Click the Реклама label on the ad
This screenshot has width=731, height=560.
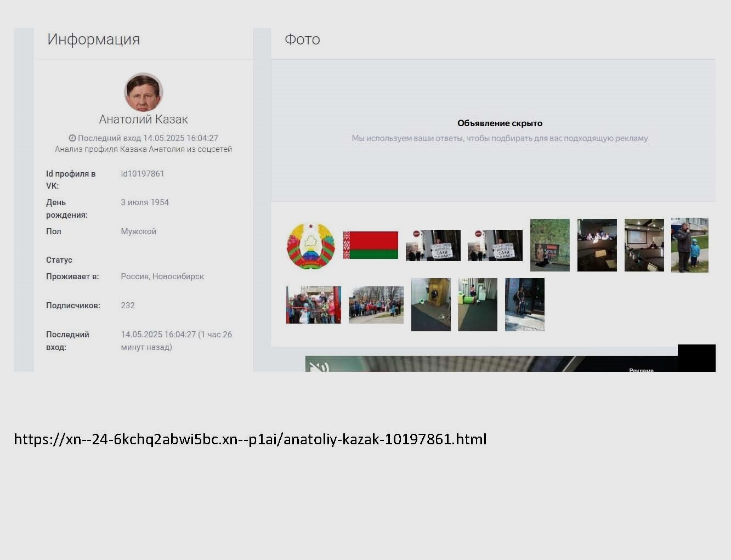pyautogui.click(x=641, y=370)
